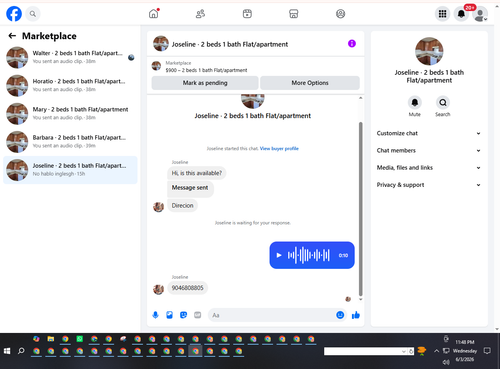Click the 'Hi, is this available?' message
The image size is (500, 369).
197,173
